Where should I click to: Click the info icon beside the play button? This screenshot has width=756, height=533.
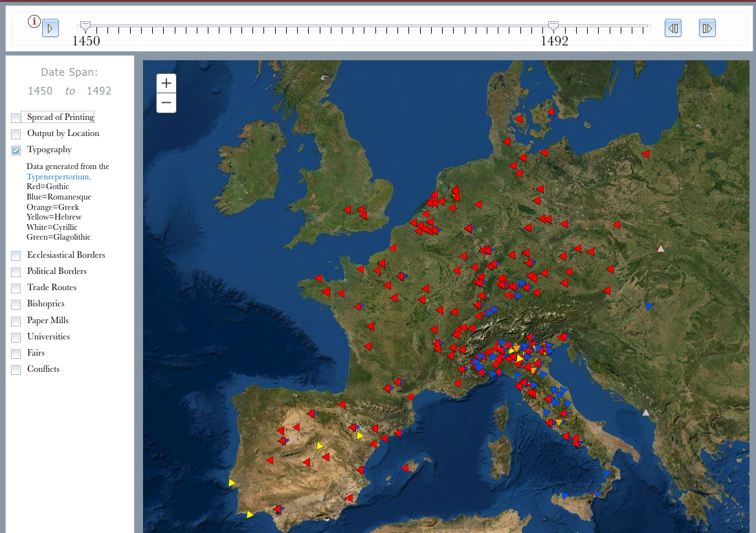[x=34, y=21]
